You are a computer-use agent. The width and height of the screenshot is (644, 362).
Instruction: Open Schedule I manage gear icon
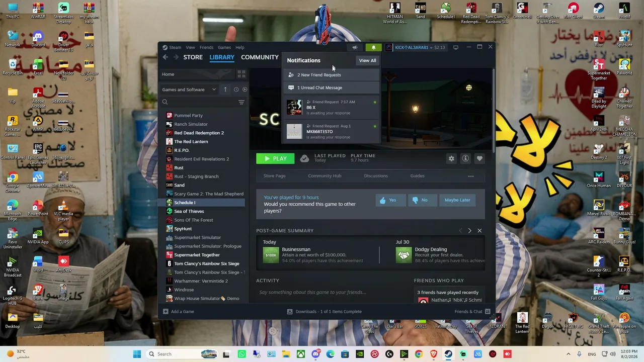[x=451, y=158]
